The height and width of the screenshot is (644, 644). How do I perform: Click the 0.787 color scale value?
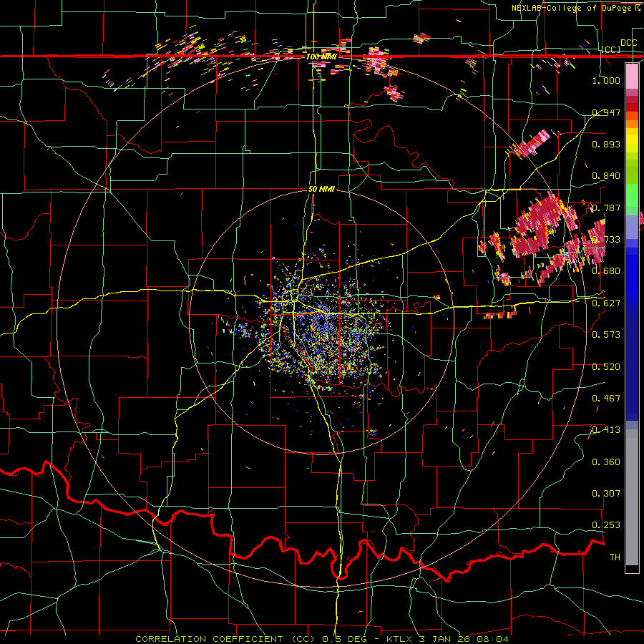pyautogui.click(x=606, y=208)
